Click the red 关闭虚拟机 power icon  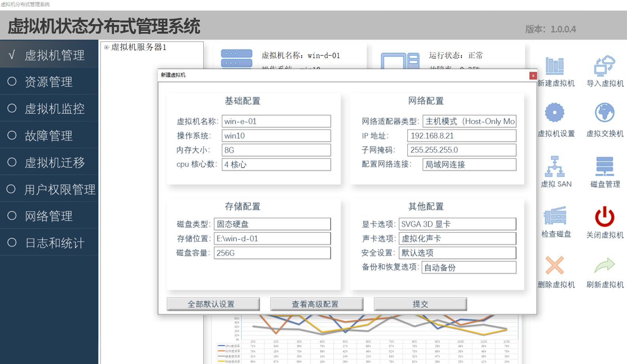click(x=604, y=216)
